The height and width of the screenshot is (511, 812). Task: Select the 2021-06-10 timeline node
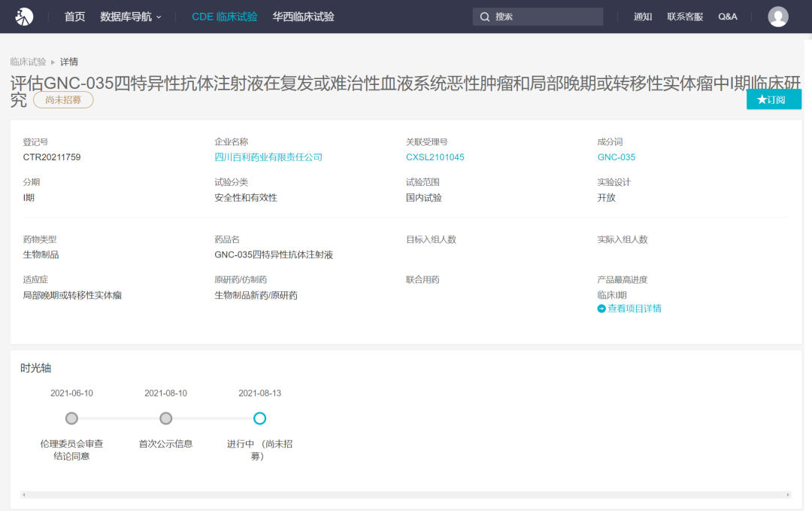[x=71, y=418]
